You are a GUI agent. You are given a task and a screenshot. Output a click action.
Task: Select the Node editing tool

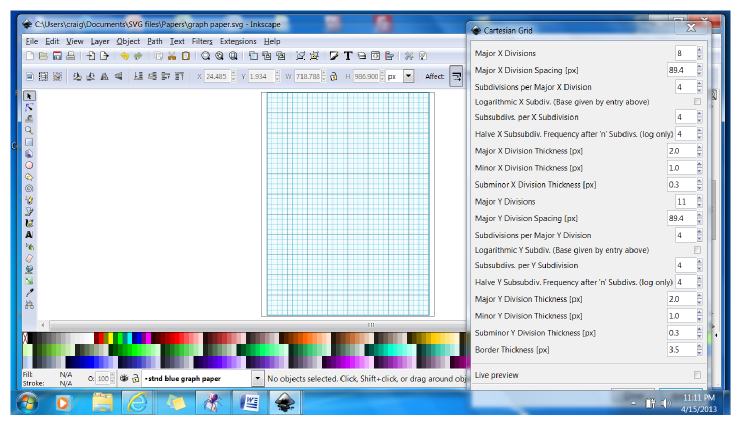[x=29, y=108]
